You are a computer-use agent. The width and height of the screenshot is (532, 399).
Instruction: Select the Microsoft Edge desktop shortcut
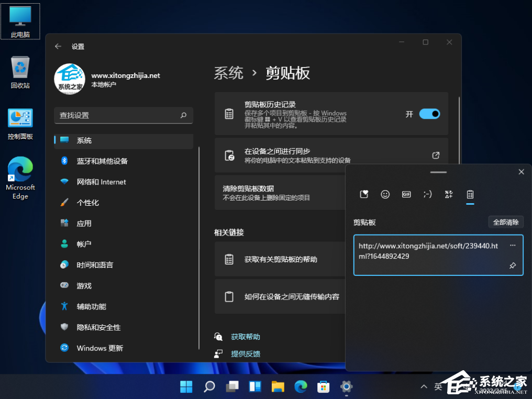[20, 178]
